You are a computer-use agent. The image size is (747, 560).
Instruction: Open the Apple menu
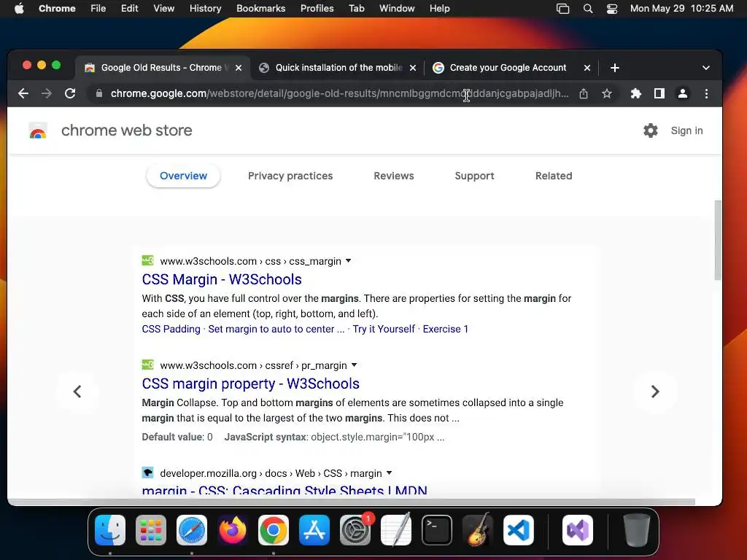(19, 9)
